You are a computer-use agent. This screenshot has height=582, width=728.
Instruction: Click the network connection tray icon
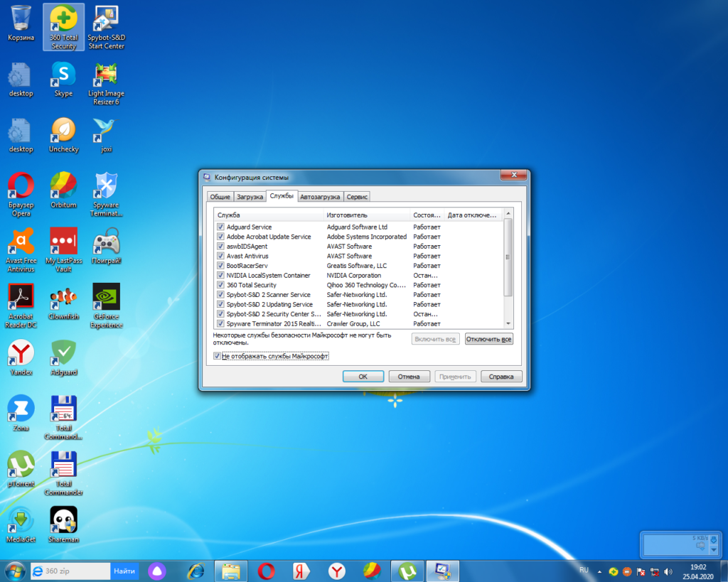655,572
